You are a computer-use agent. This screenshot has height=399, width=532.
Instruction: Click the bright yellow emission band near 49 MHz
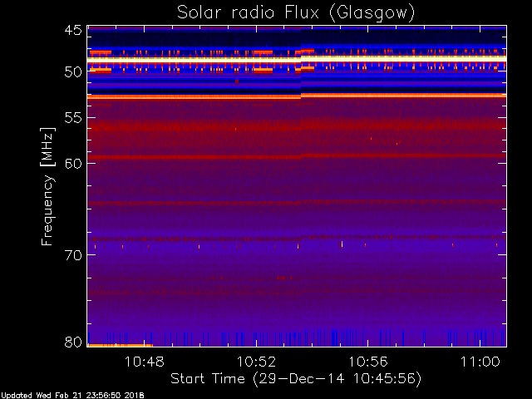[297, 59]
